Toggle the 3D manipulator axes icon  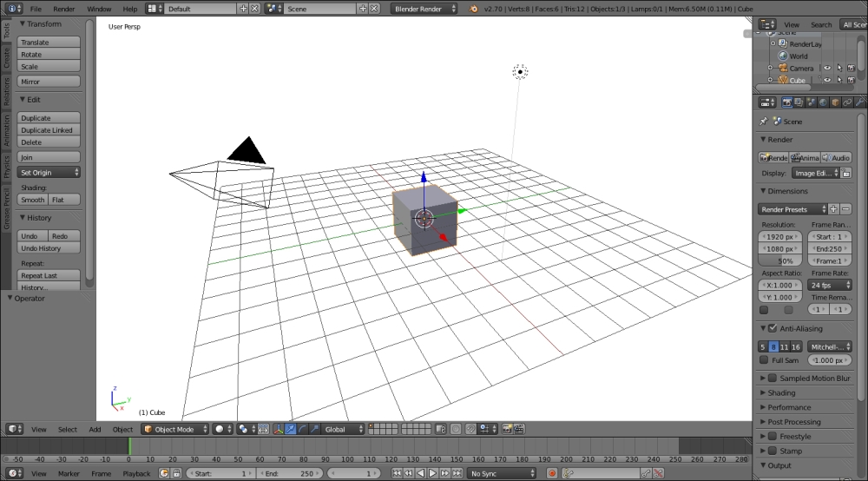(x=279, y=429)
